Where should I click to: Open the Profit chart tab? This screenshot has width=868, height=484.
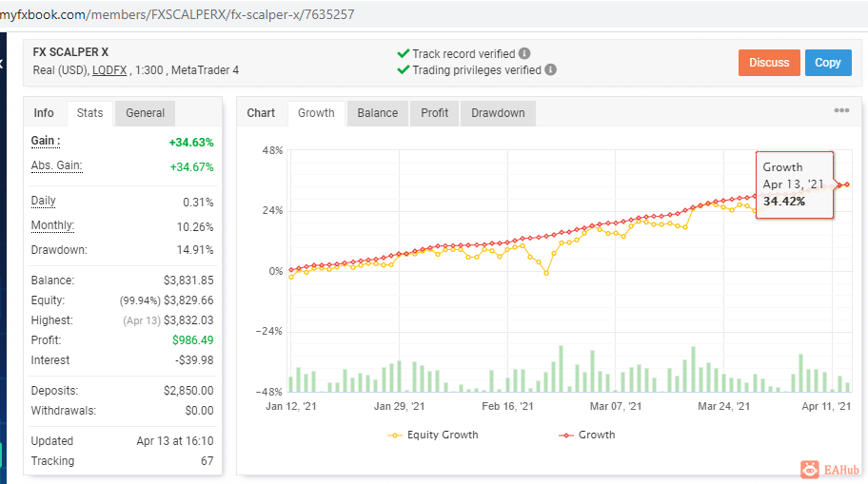[x=435, y=113]
